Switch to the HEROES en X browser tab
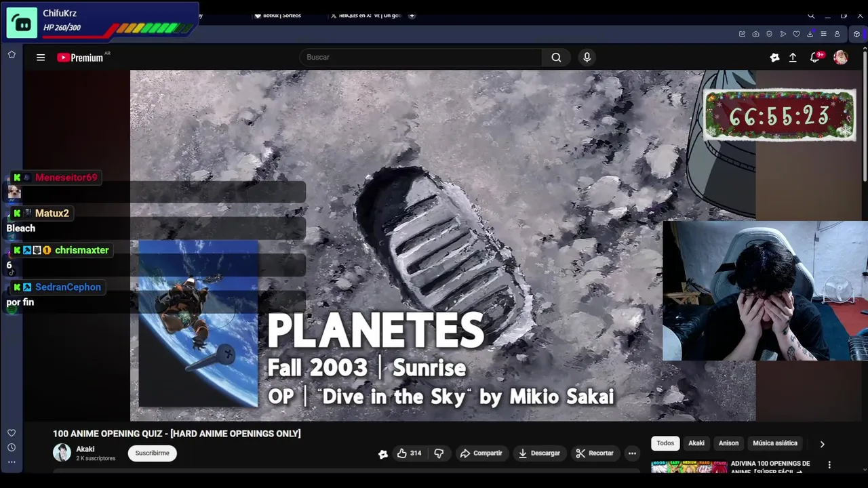The width and height of the screenshot is (868, 488). (x=366, y=16)
